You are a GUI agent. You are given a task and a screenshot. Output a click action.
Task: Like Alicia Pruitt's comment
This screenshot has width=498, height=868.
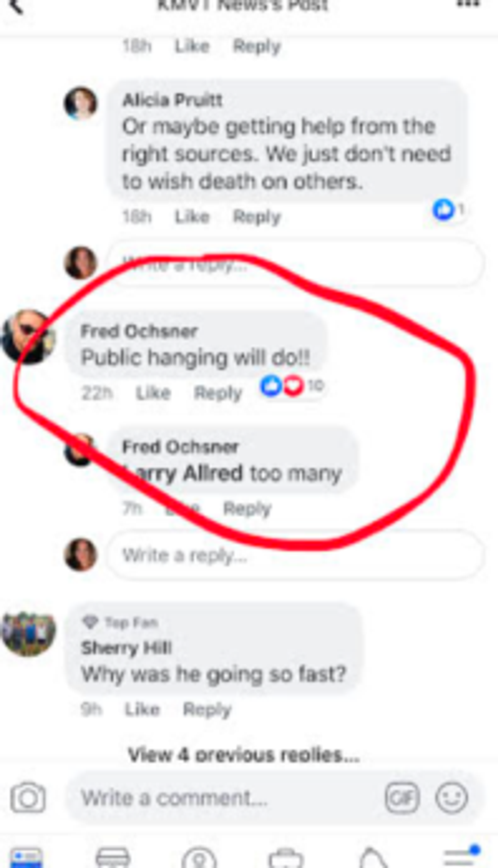click(192, 217)
